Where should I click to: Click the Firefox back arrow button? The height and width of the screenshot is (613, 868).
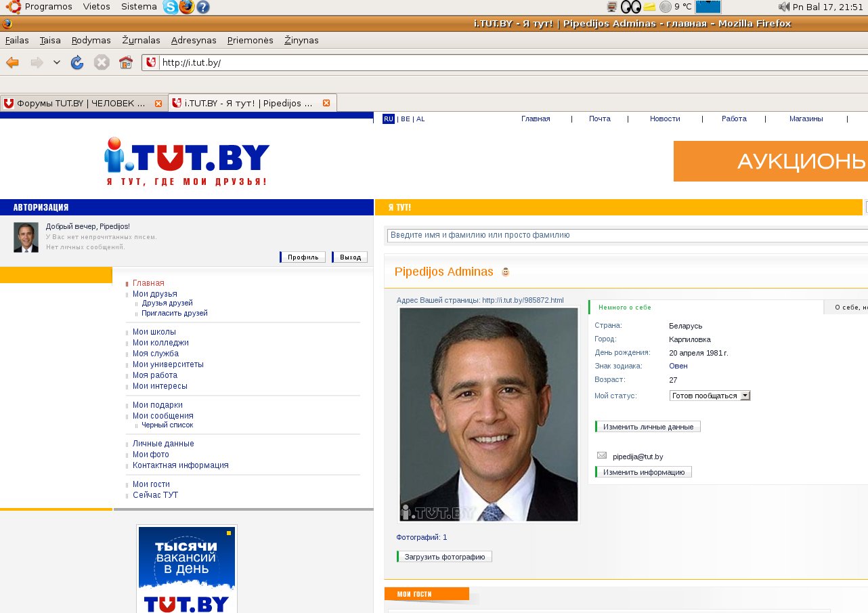(12, 63)
